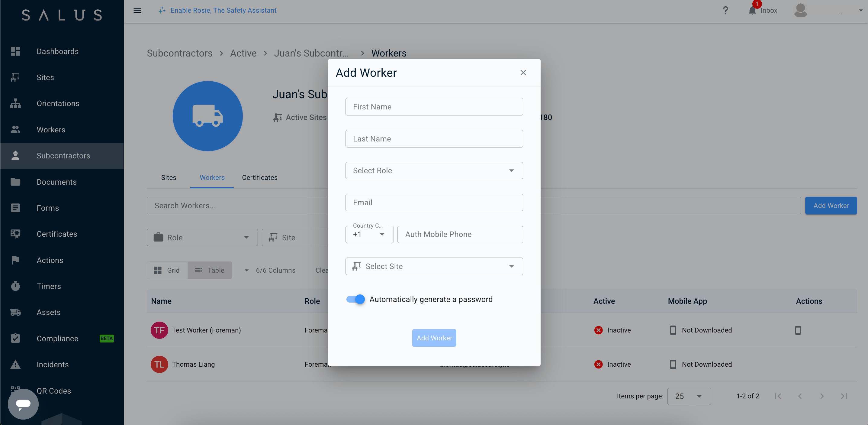Screen dimensions: 868x425
Task: Click the Add Worker button beside search bar
Action: click(x=831, y=206)
